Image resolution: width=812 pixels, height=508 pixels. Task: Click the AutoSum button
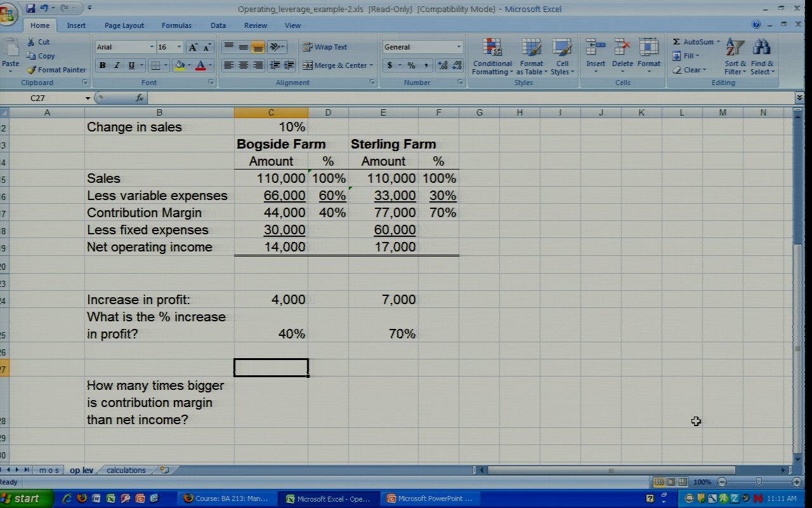coord(696,42)
